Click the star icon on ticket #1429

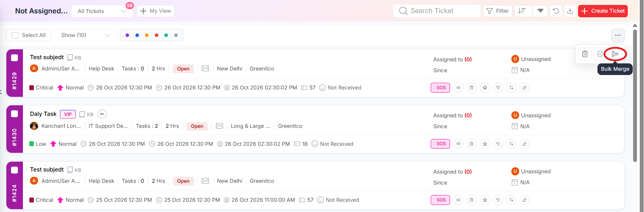485,88
